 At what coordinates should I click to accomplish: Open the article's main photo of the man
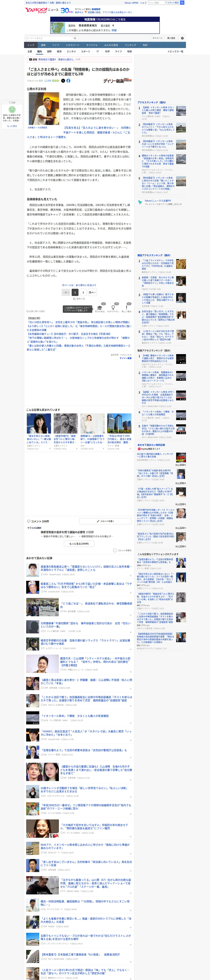44,109
